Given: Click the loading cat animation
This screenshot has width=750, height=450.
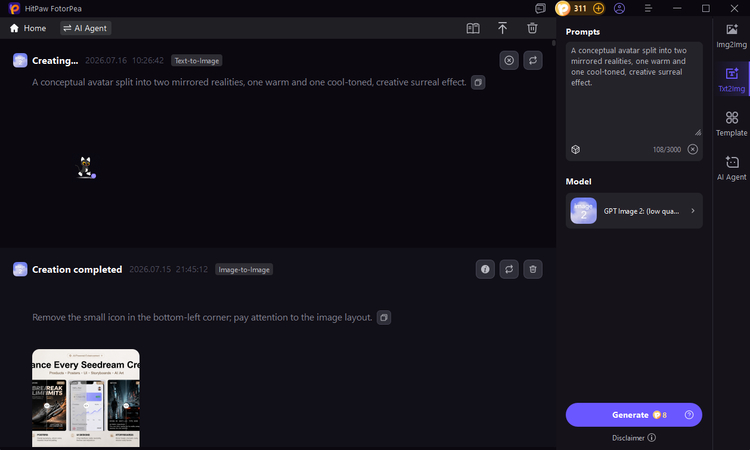Looking at the screenshot, I should point(86,167).
